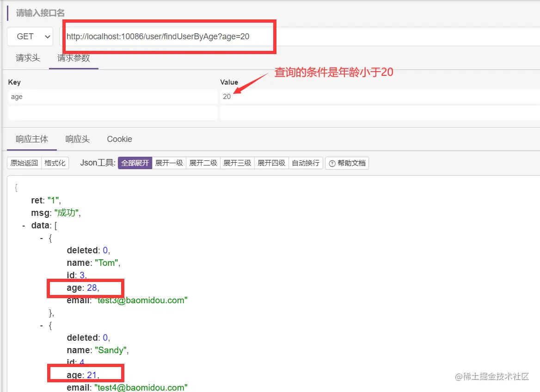Select 展开二级 to expand two levels
Viewport: 540px width, 392px height.
coord(203,163)
